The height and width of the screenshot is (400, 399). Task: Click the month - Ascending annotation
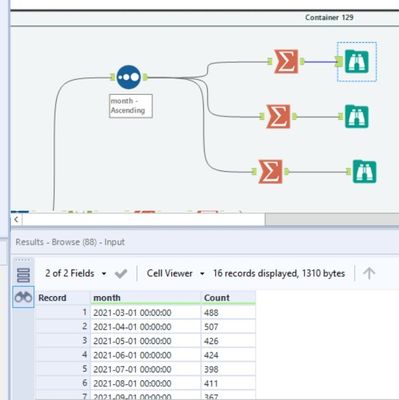(x=131, y=106)
